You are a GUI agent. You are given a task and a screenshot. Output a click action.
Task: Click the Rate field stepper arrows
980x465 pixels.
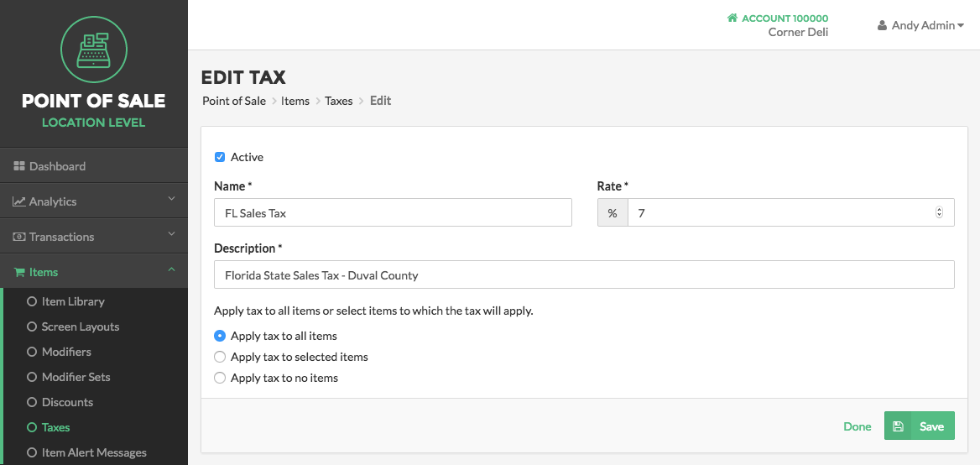[939, 212]
